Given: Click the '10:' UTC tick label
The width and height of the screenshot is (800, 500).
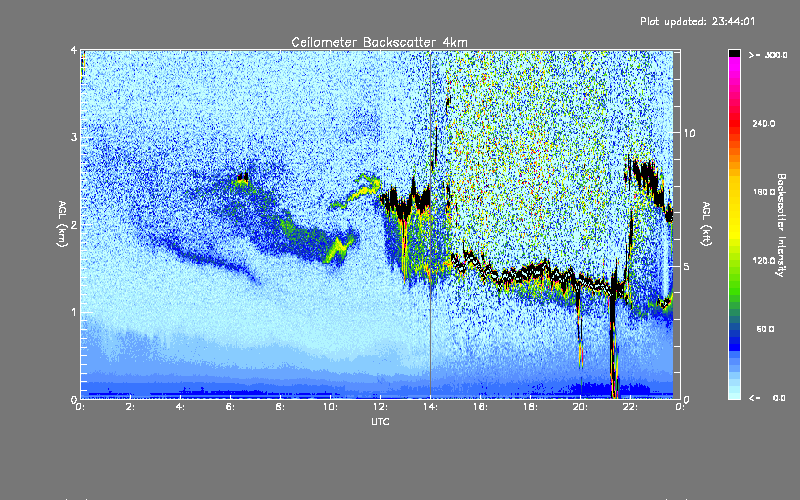Looking at the screenshot, I should 330,407.
